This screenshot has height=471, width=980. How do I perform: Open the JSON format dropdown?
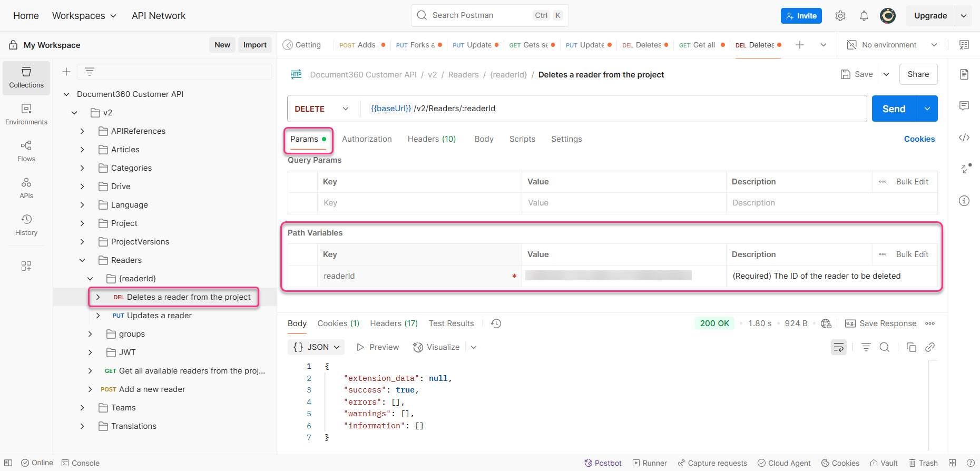316,347
